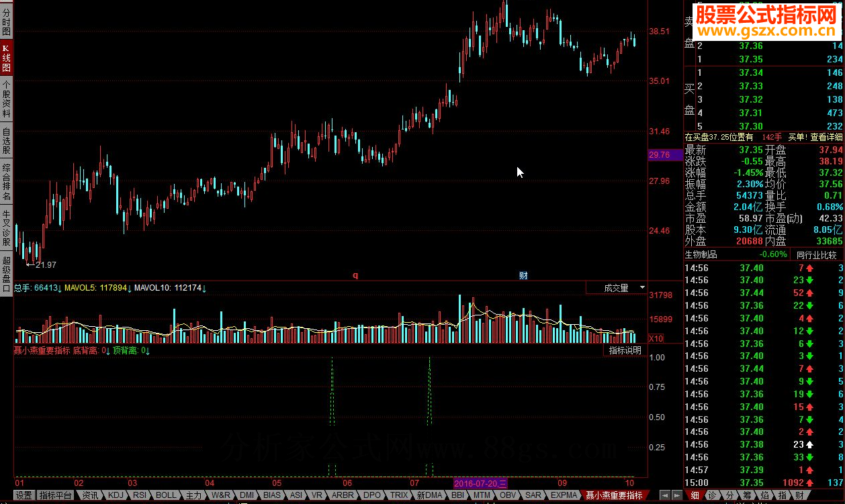Click the 2016-07-20 date marker on the time axis
This screenshot has width=845, height=504.
click(x=481, y=483)
